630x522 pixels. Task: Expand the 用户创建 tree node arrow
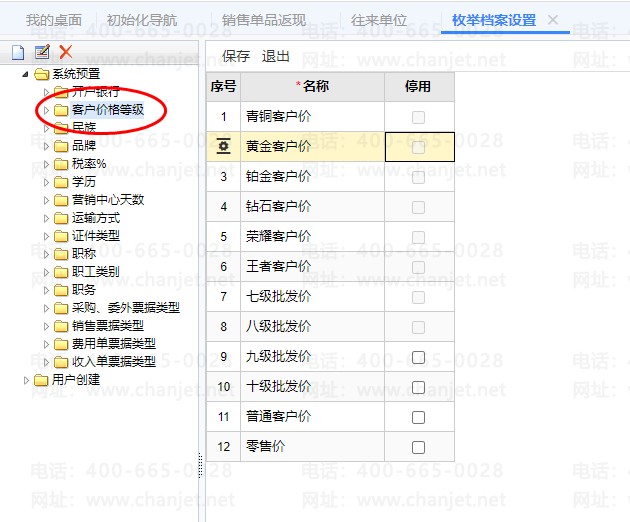tap(26, 380)
